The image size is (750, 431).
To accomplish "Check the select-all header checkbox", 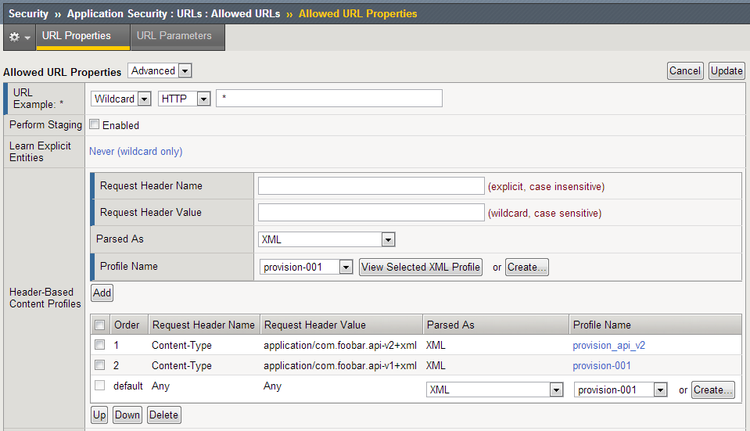I will (100, 325).
